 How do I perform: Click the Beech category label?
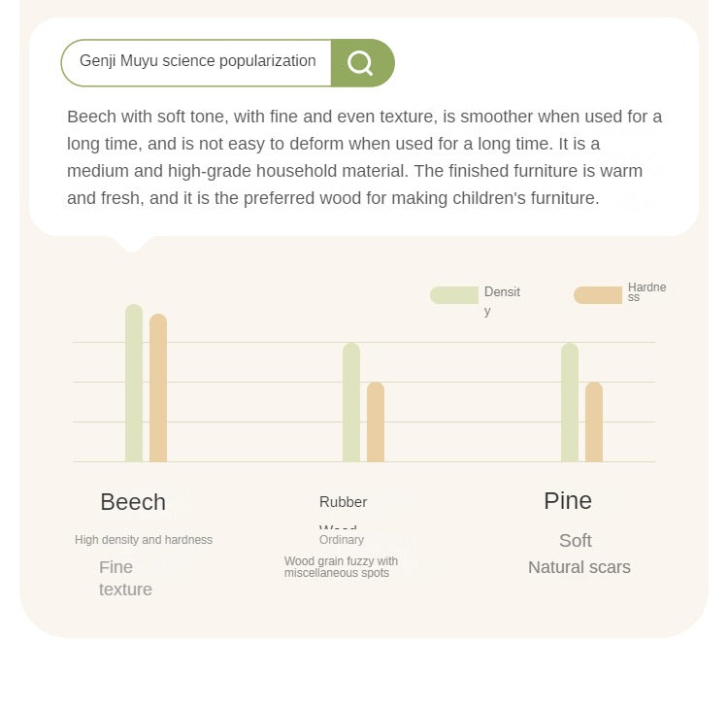(133, 502)
